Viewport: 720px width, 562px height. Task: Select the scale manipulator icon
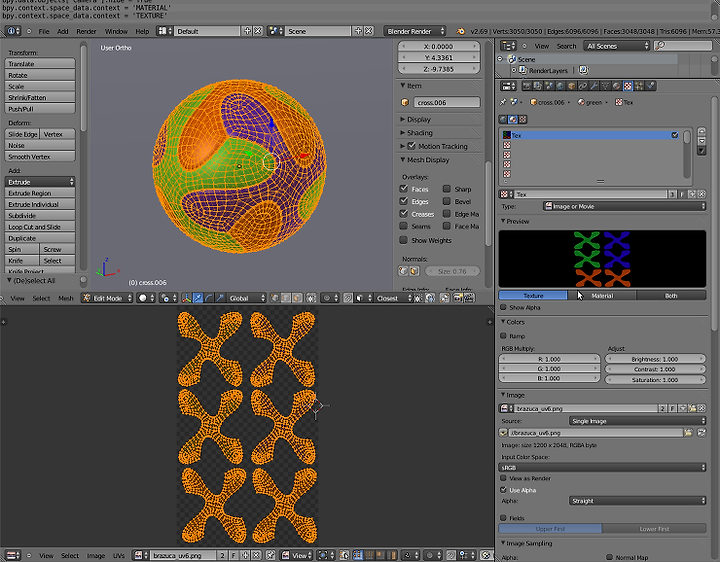coord(220,298)
